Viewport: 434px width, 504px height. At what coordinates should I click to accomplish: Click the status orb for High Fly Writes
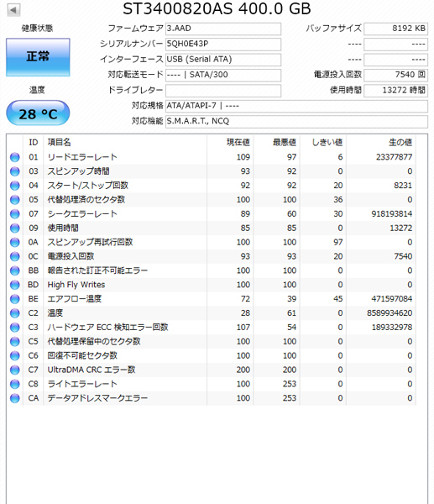tap(15, 285)
